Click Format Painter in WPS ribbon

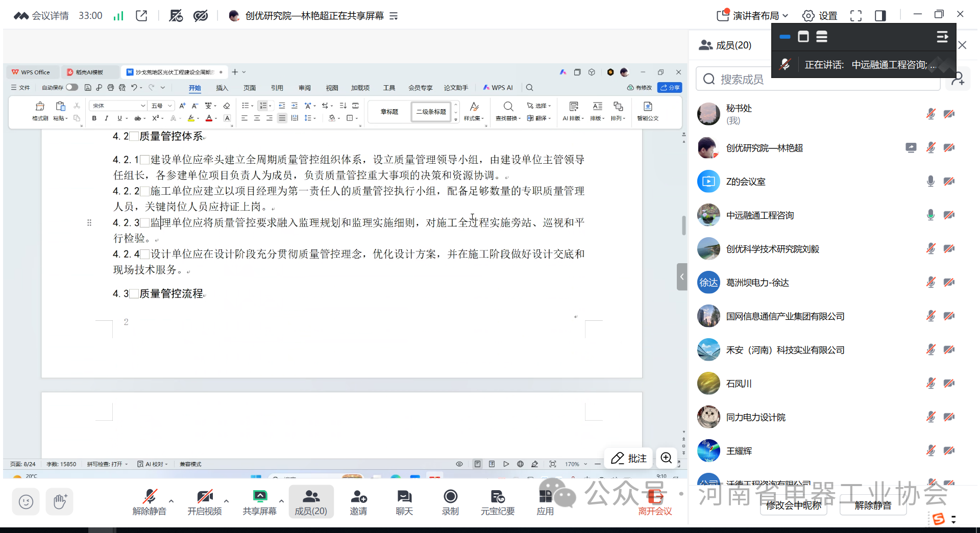click(40, 111)
